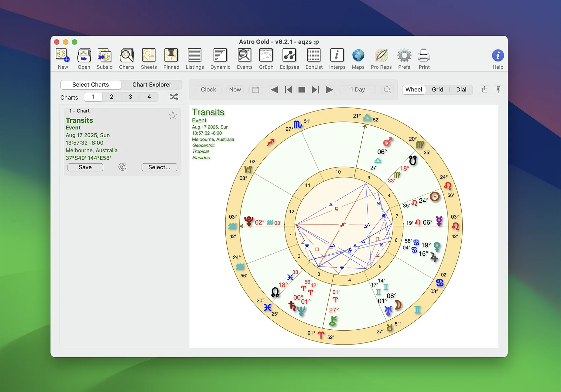Open a chart file via Open icon
The width and height of the screenshot is (561, 392).
coord(84,59)
